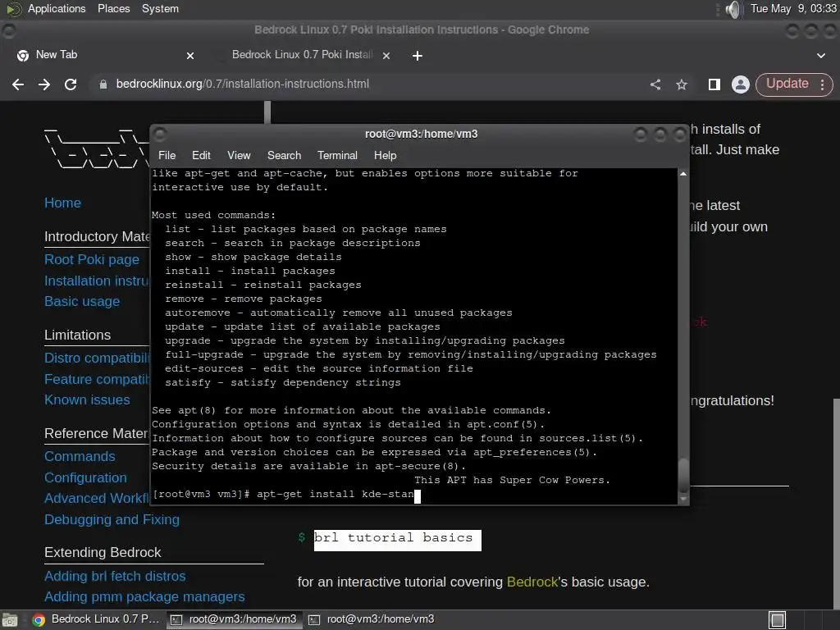
Task: Close the Bedrock Linux 0.7 Poki tab
Action: (x=386, y=55)
